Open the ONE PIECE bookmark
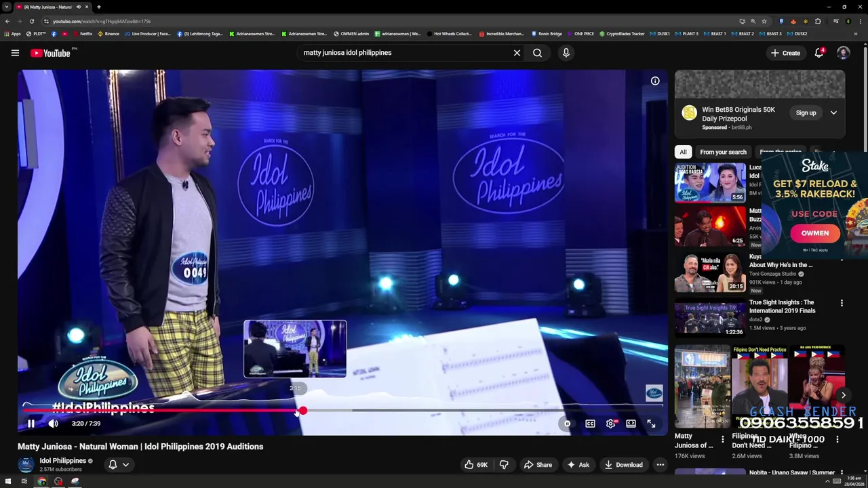The height and width of the screenshot is (488, 868). pyautogui.click(x=580, y=34)
